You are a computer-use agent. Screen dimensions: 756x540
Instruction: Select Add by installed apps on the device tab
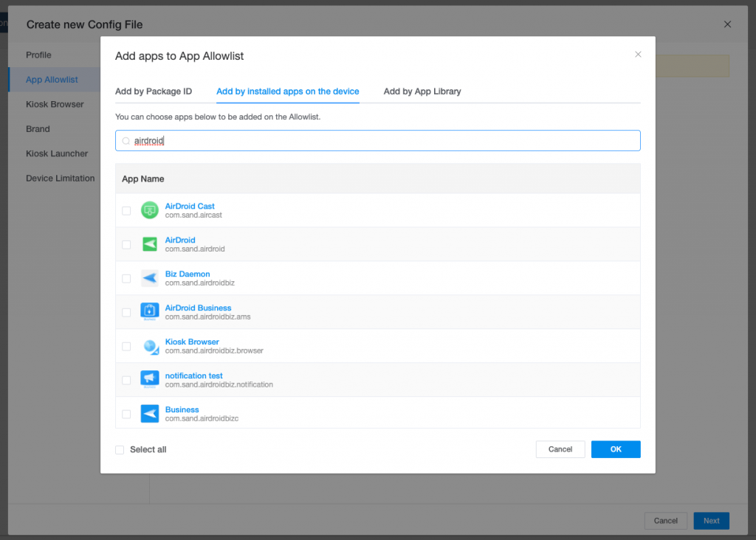288,91
